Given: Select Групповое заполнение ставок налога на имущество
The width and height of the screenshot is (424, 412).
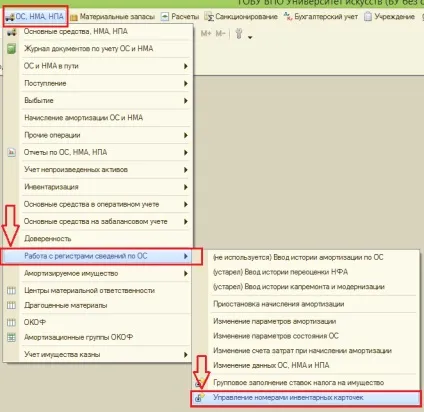Looking at the screenshot, I should (299, 383).
